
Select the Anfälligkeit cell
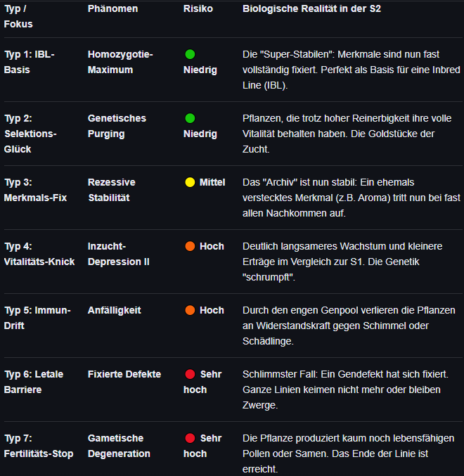click(x=114, y=310)
